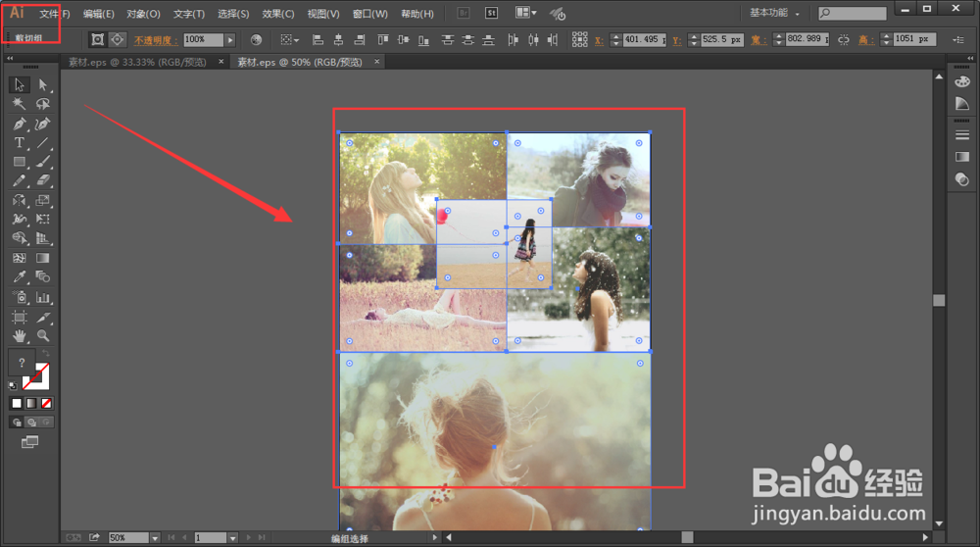Select the Artboard tool

(20, 317)
